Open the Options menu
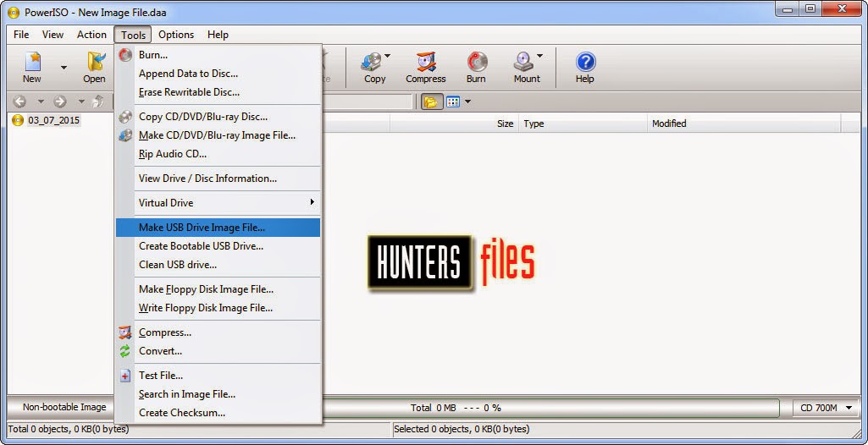The width and height of the screenshot is (868, 445). coord(176,35)
